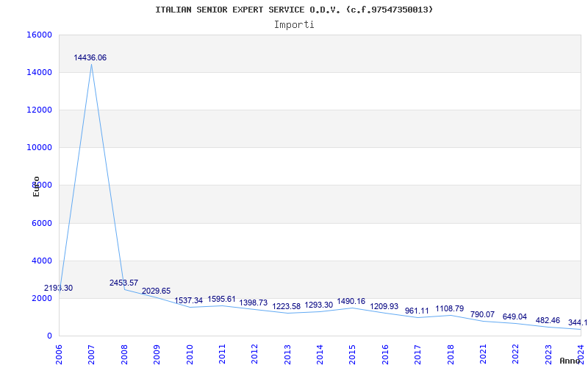
Task: Click x-axis year 2011
Action: (222, 354)
